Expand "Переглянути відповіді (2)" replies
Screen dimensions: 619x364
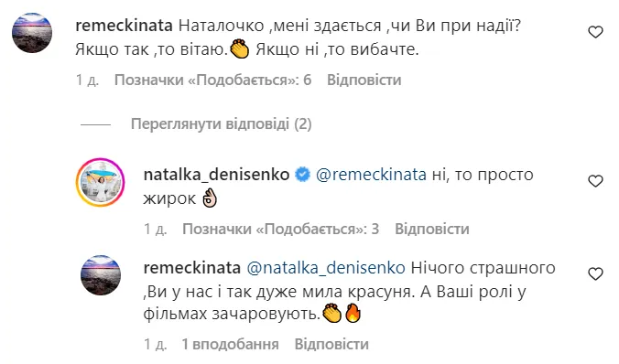point(221,124)
